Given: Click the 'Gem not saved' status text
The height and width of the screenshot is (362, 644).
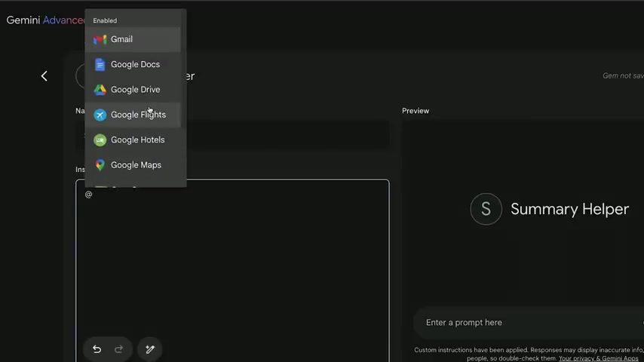Looking at the screenshot, I should (623, 75).
